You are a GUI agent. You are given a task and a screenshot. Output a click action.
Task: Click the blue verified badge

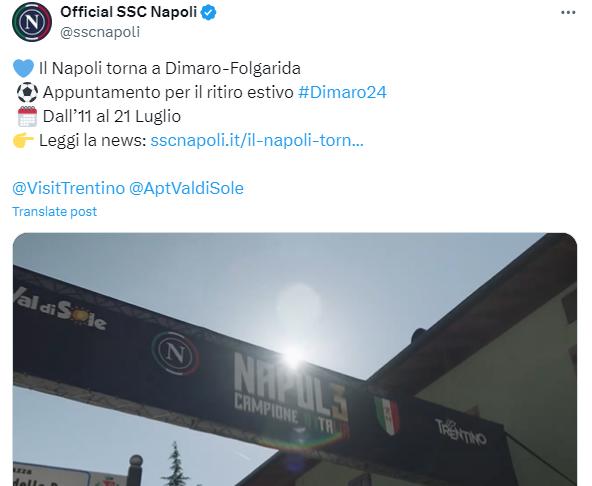208,12
